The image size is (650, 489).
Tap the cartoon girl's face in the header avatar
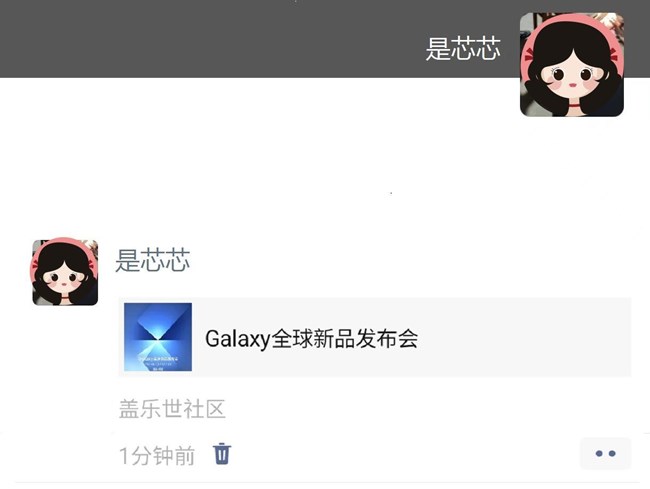[x=572, y=77]
